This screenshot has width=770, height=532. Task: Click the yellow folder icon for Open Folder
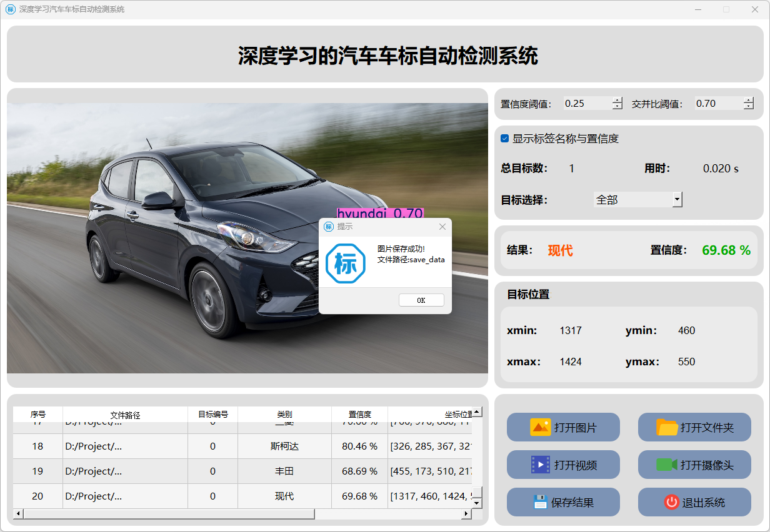coord(667,427)
